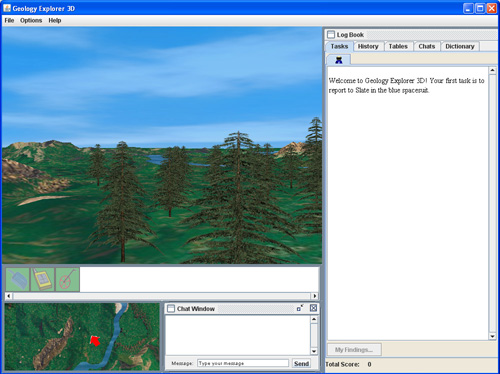
Task: Detach the Chat Window with the popout icon
Action: pos(300,308)
